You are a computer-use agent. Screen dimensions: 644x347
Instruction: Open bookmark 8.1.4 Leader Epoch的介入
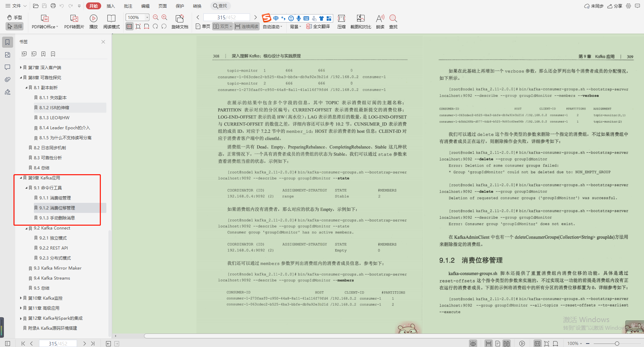65,128
